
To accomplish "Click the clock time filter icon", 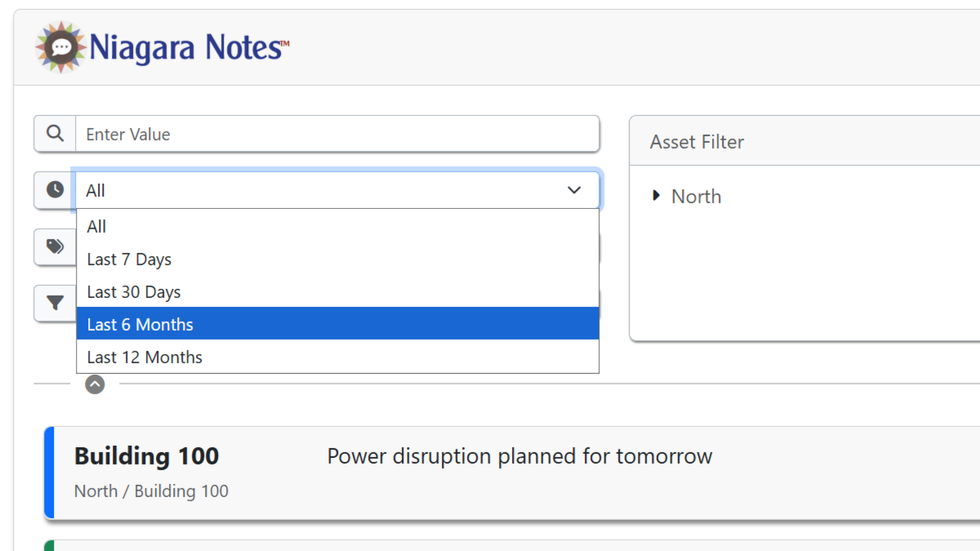I will (x=55, y=190).
